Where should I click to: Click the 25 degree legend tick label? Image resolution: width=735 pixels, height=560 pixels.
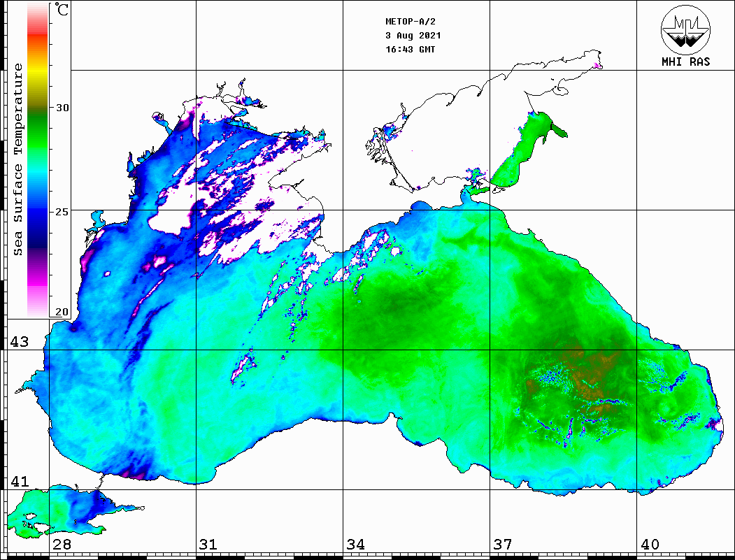pos(62,212)
